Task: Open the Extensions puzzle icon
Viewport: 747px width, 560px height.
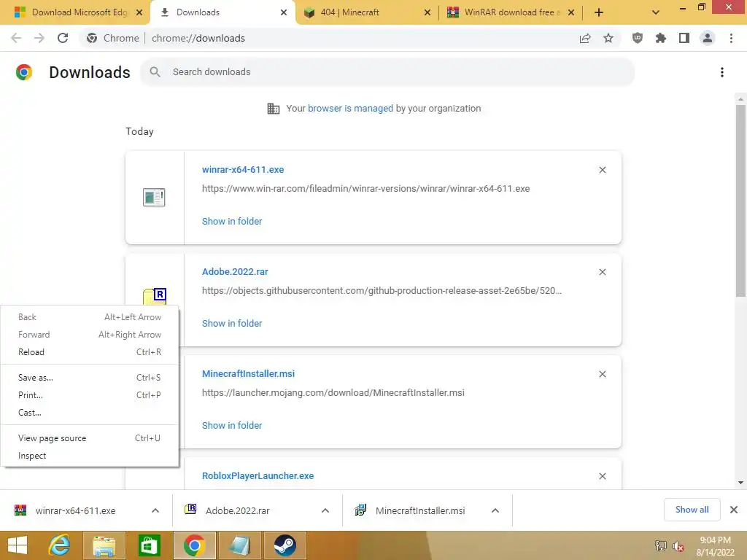Action: click(x=661, y=38)
